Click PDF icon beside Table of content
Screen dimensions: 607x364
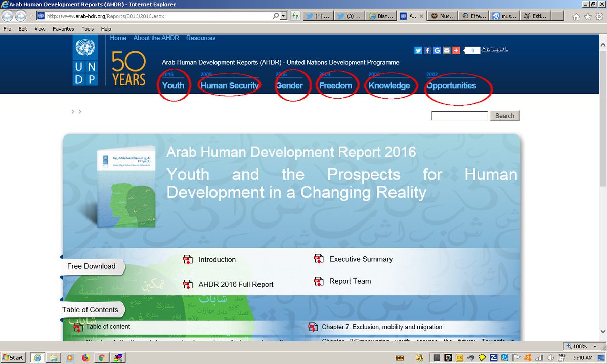point(78,327)
